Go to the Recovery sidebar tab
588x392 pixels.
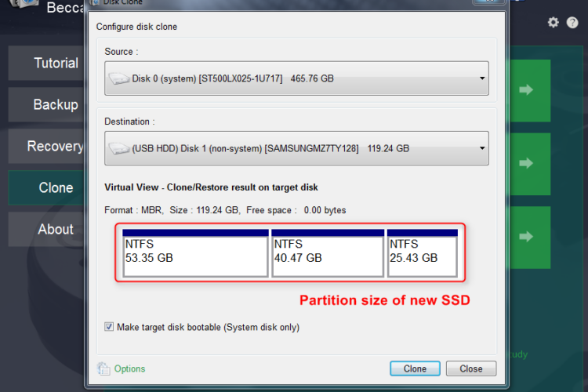(x=47, y=146)
